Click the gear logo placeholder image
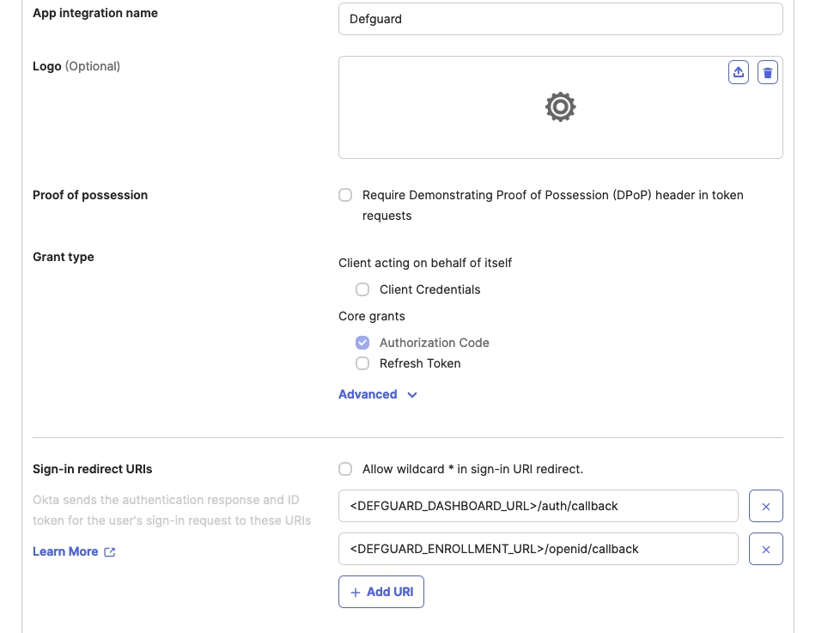Image resolution: width=840 pixels, height=633 pixels. click(x=560, y=107)
